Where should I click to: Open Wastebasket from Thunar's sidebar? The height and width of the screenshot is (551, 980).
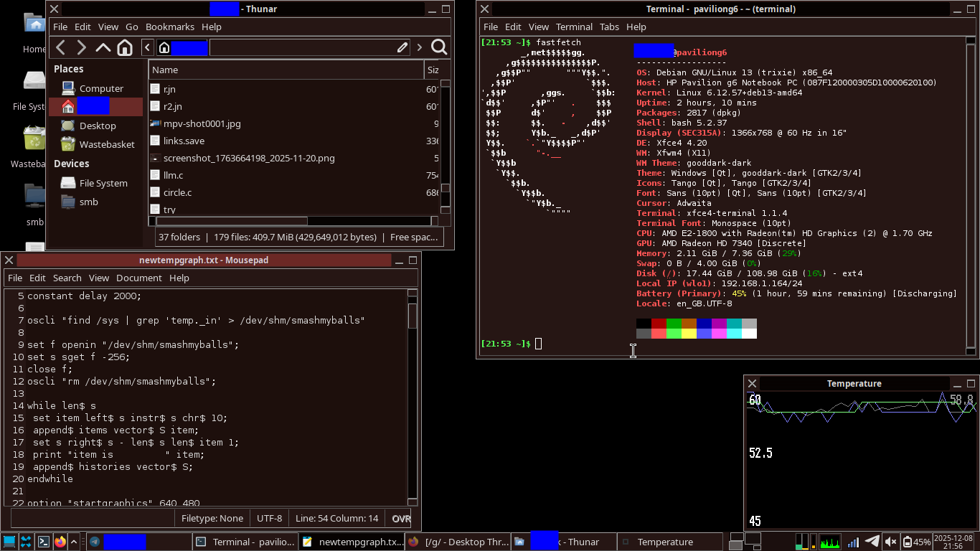(95, 144)
